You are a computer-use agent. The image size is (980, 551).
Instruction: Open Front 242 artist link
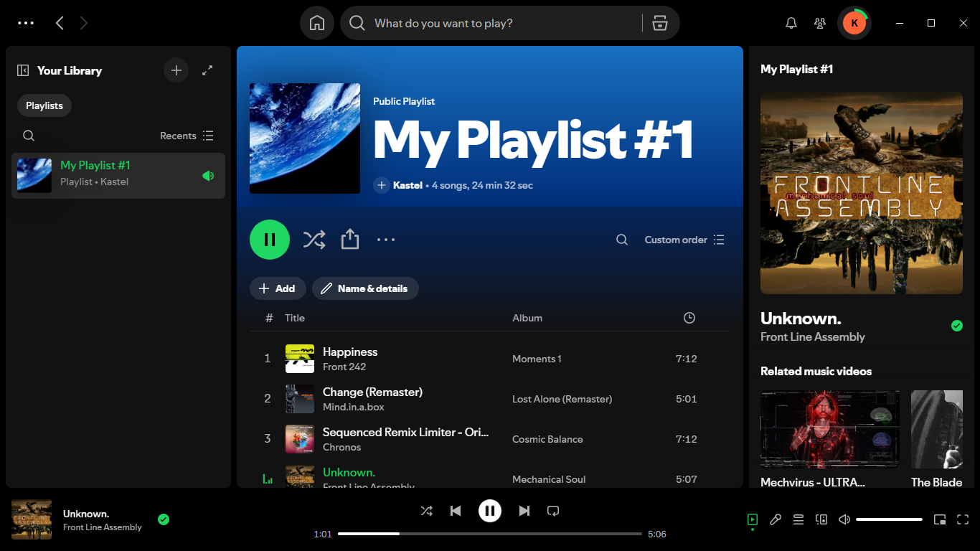(x=344, y=367)
